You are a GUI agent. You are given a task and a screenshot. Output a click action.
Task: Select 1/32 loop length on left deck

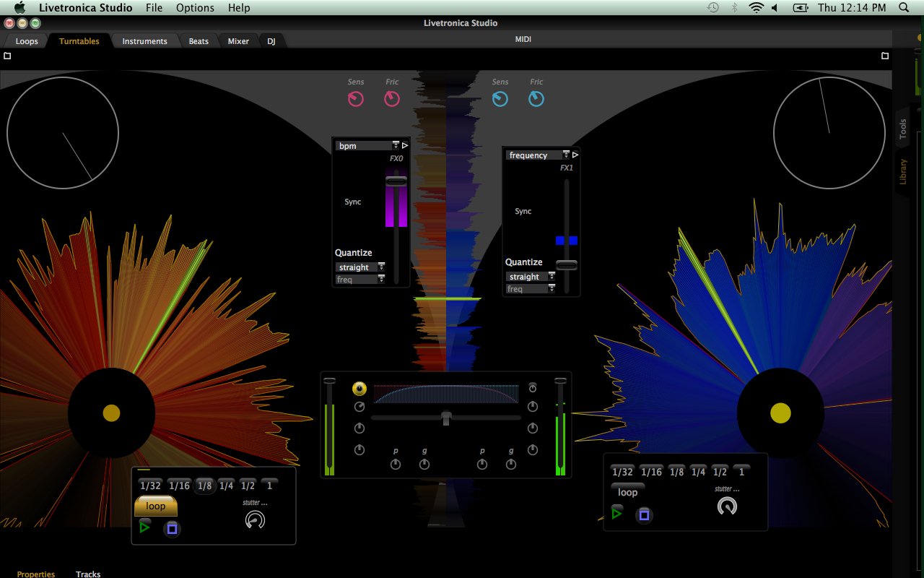tap(150, 486)
